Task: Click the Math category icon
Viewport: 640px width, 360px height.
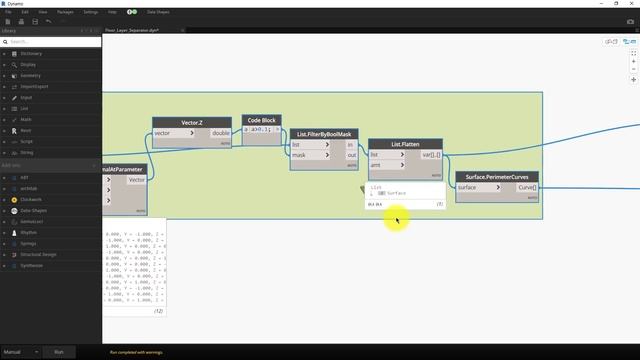Action: [x=14, y=120]
